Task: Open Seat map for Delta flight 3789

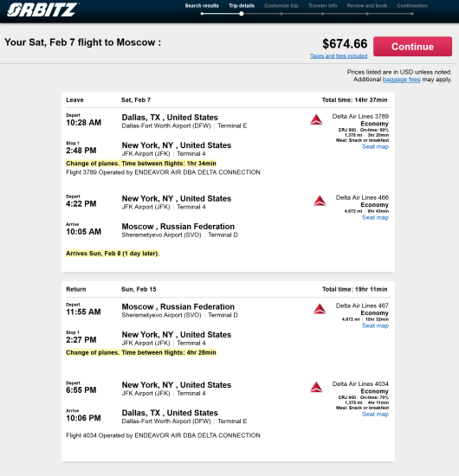Action: tap(375, 146)
